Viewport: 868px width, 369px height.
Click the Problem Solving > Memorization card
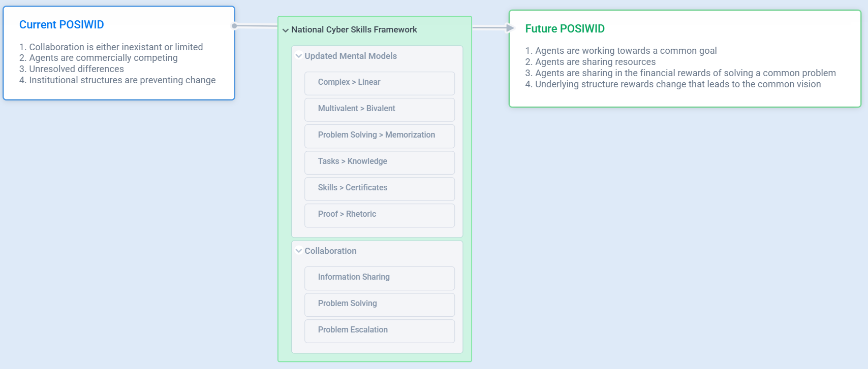coord(379,136)
